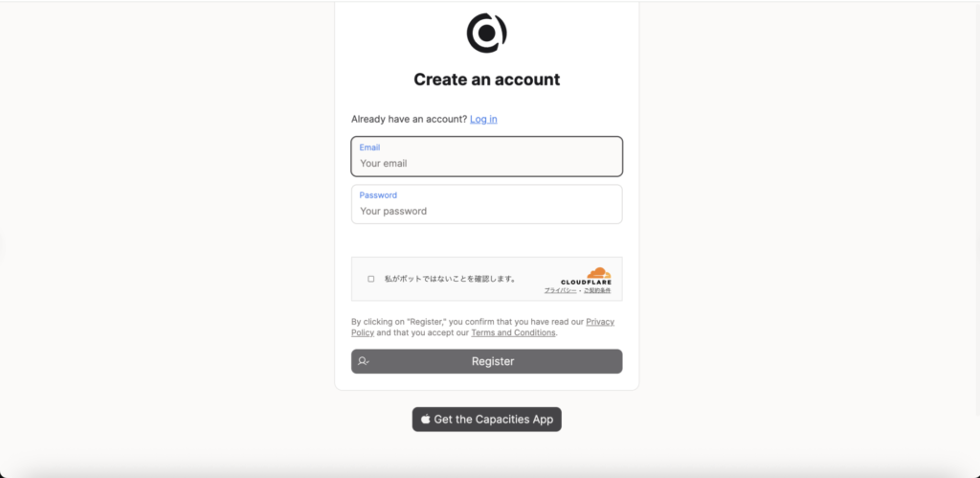Click the Apple icon beside Get the Capacities App
The height and width of the screenshot is (478, 980).
coord(426,420)
